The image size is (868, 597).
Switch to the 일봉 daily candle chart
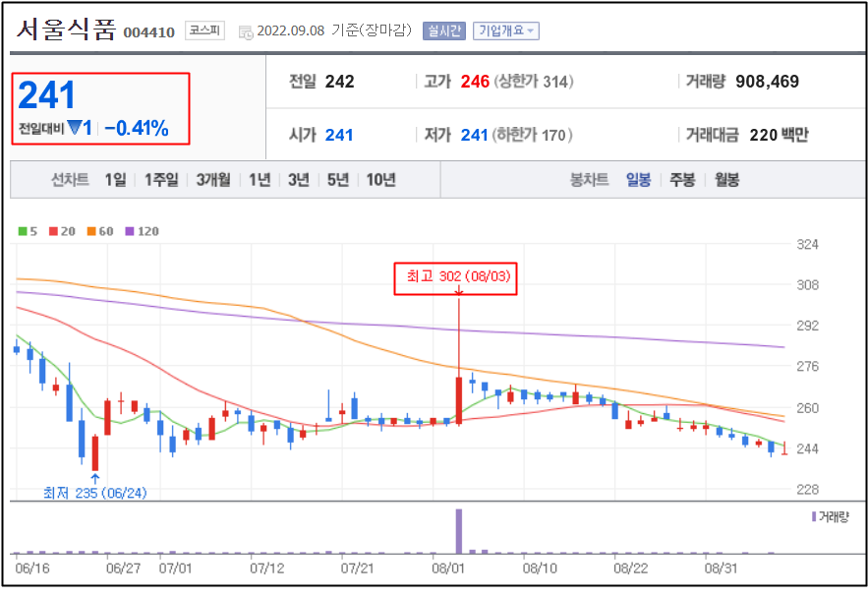click(x=638, y=179)
